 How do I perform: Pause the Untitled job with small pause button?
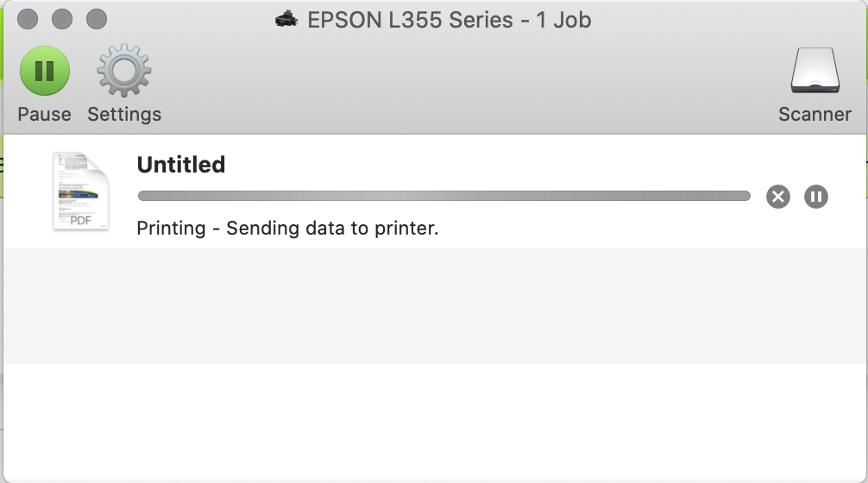click(816, 197)
